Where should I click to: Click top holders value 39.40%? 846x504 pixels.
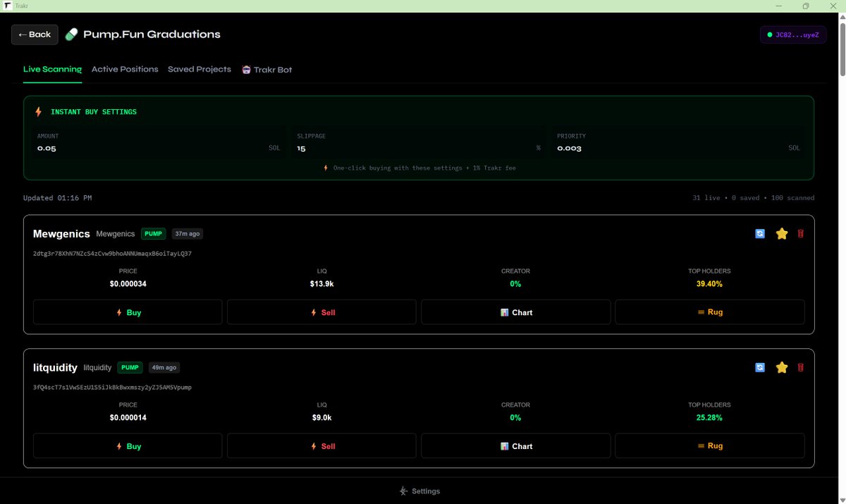pos(710,284)
